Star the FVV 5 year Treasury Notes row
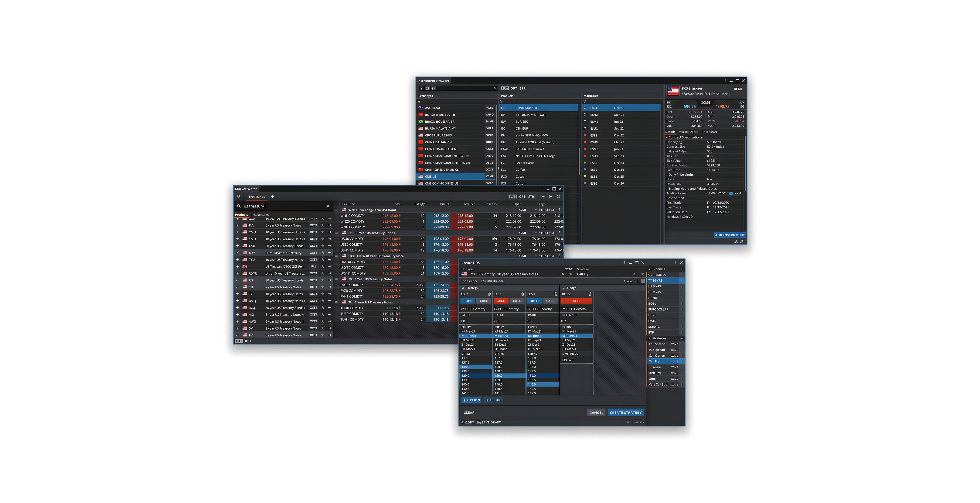 [x=323, y=225]
